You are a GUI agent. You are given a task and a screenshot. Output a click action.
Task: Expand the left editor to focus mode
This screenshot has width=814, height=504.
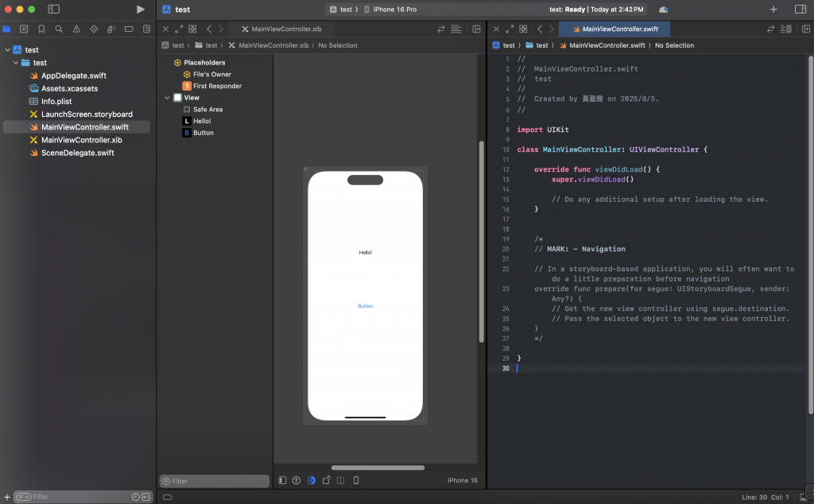pyautogui.click(x=179, y=29)
